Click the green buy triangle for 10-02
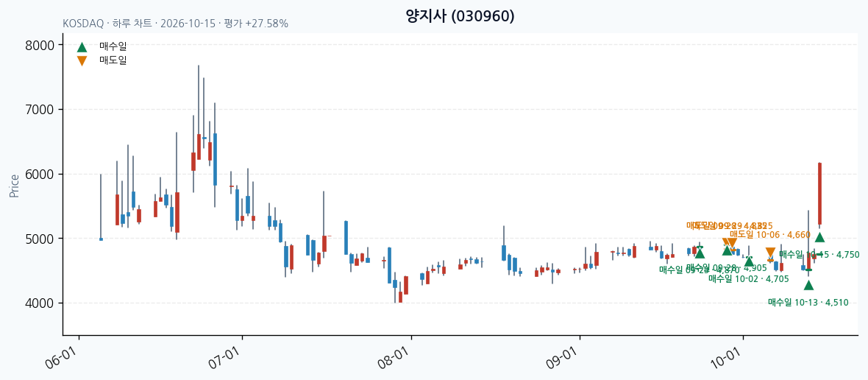The image size is (868, 380). (x=749, y=261)
